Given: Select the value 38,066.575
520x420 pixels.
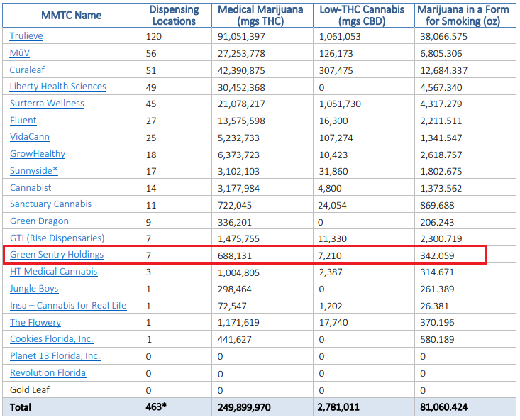Looking at the screenshot, I should pos(443,36).
